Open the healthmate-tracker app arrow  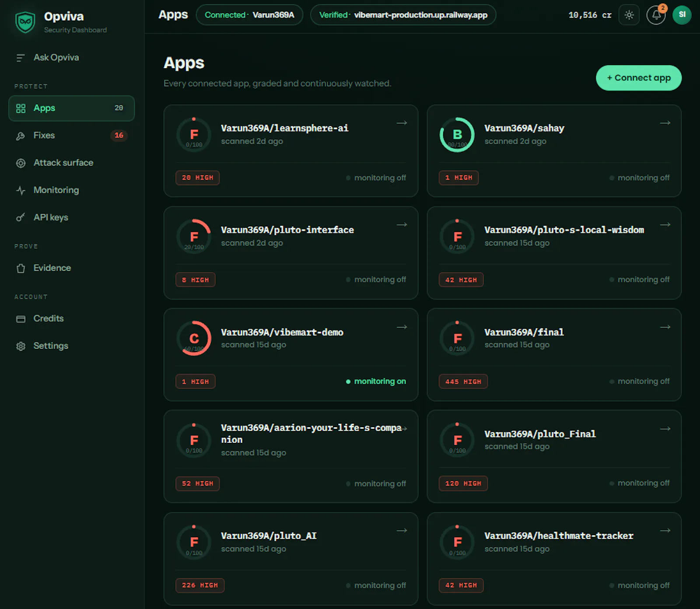(665, 531)
